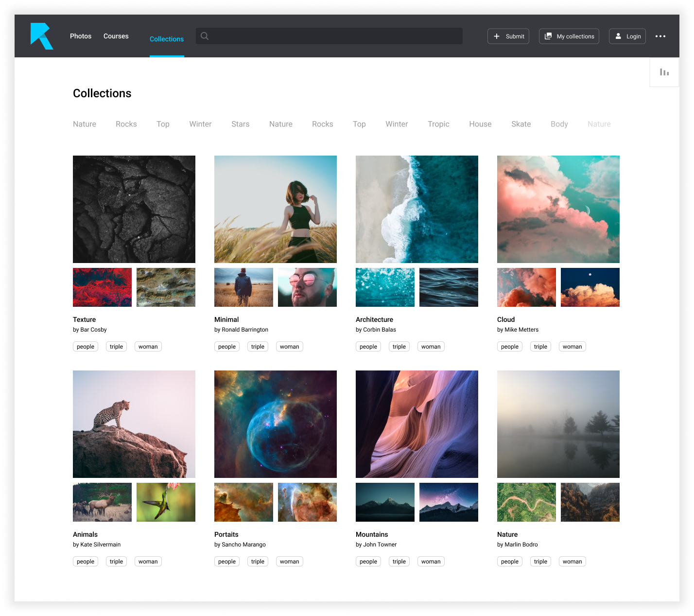The width and height of the screenshot is (694, 616).
Task: Choose the Skate category filter
Action: [520, 124]
